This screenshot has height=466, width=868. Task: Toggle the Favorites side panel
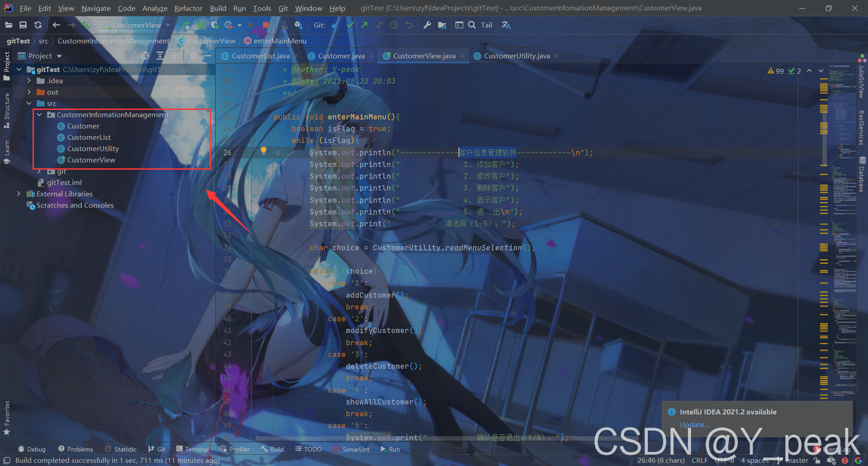tap(7, 418)
